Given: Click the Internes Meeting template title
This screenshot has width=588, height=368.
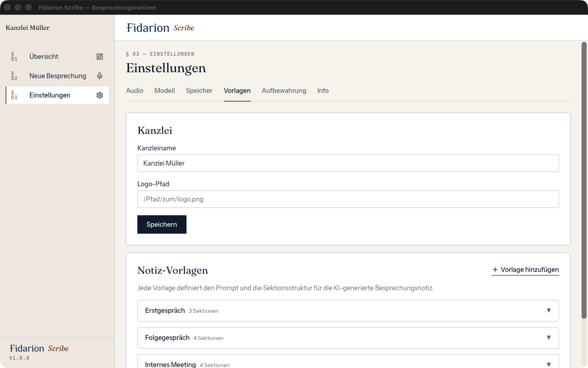Looking at the screenshot, I should click(x=170, y=365).
